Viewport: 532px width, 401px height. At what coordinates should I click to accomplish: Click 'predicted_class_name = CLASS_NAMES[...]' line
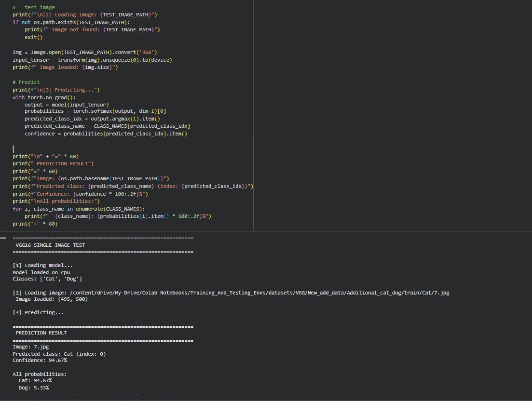(x=107, y=126)
